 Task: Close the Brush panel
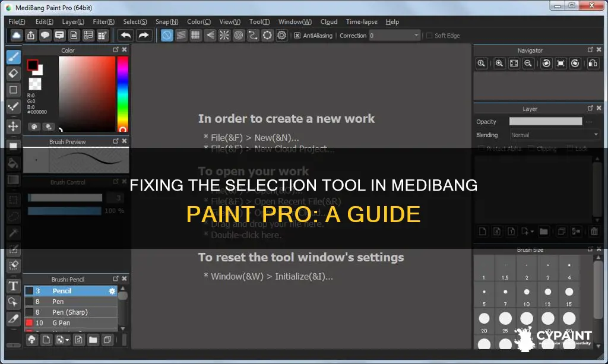click(x=125, y=278)
